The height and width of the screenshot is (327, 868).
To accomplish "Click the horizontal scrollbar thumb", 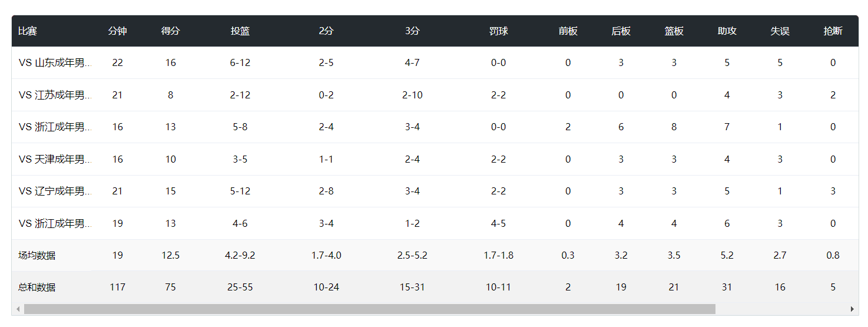I will coord(369,309).
